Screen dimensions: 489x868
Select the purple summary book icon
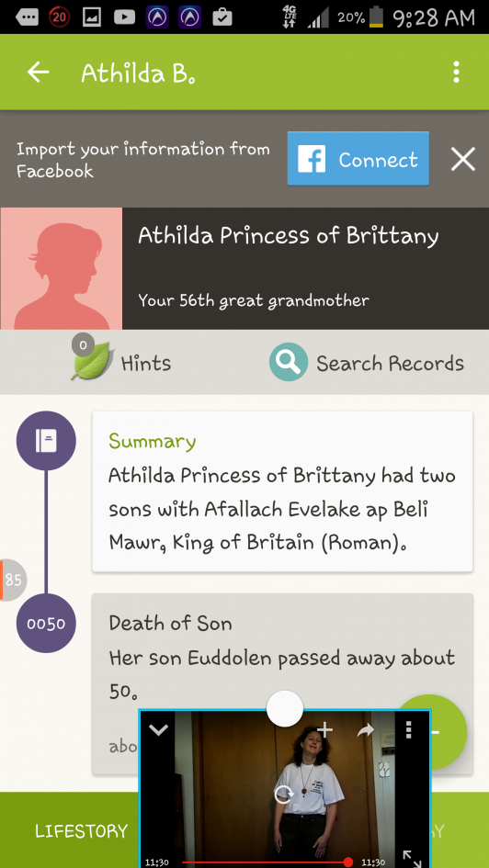(x=46, y=441)
